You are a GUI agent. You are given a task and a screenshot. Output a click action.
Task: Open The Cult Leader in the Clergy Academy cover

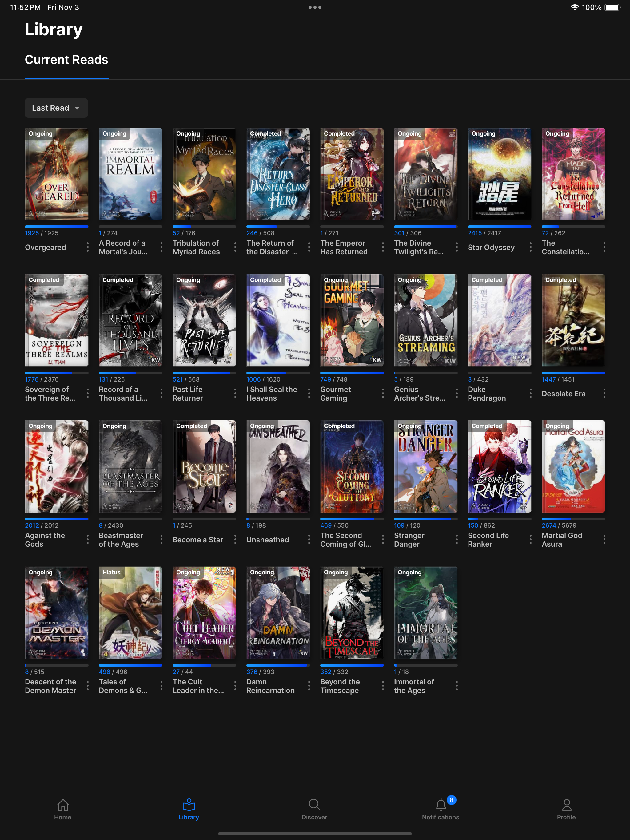205,612
